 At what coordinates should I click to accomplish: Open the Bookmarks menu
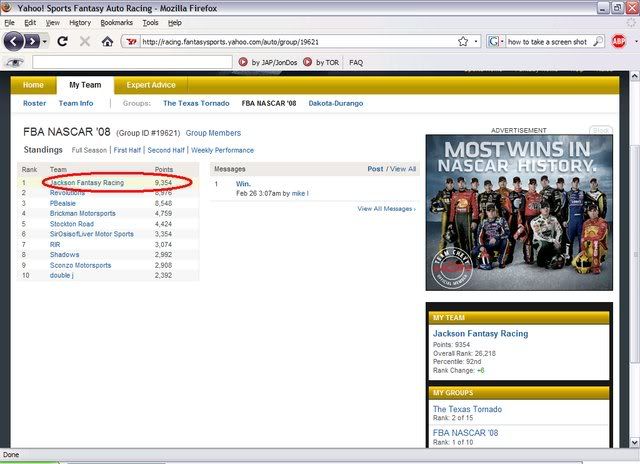pos(117,23)
